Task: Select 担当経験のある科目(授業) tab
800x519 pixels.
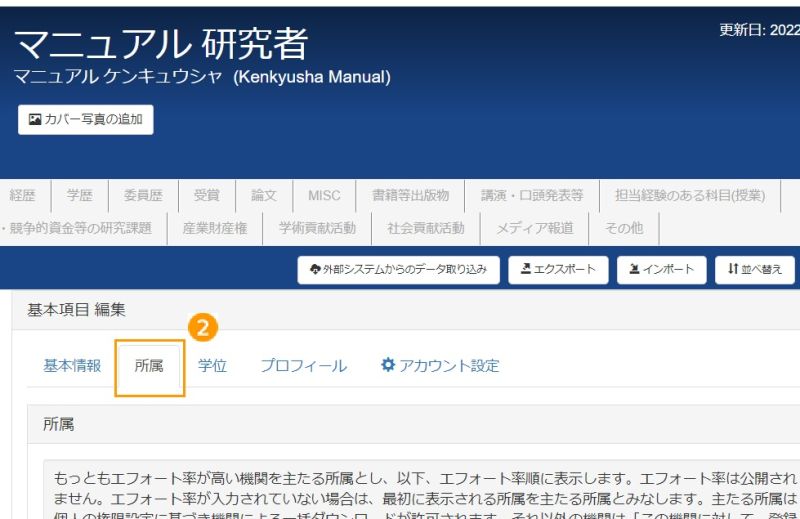Action: click(x=690, y=195)
